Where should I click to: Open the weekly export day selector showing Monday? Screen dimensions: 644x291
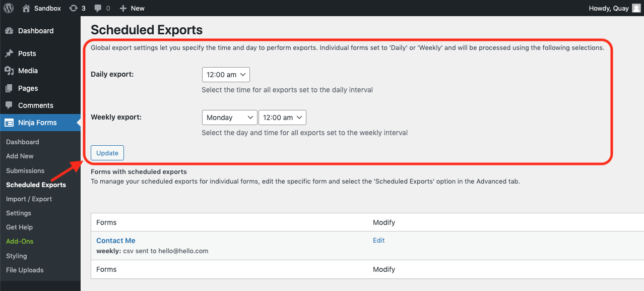tap(229, 117)
